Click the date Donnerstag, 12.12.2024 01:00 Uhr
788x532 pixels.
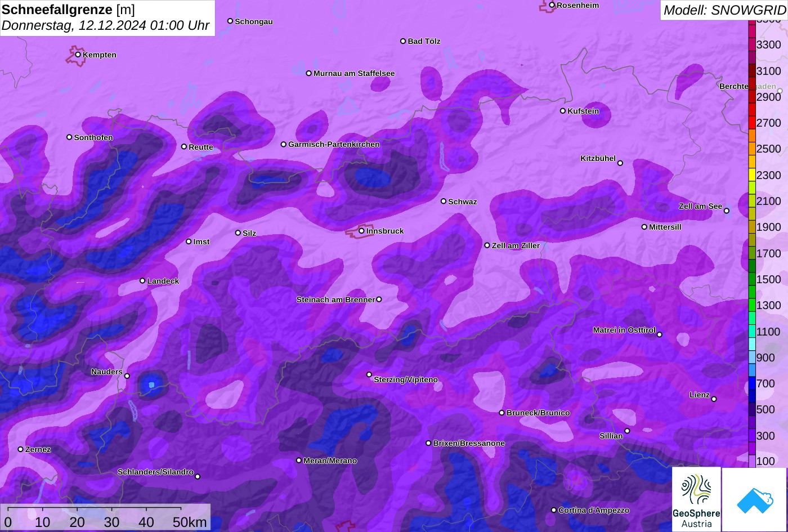point(105,25)
